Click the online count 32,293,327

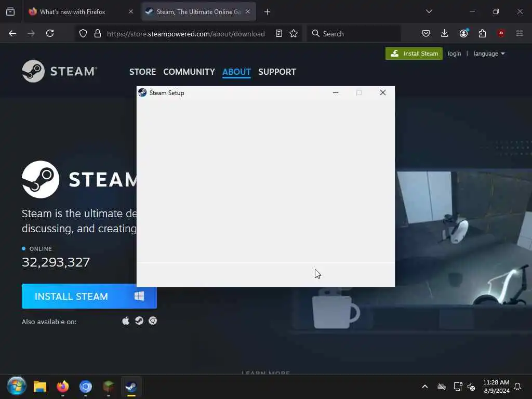click(56, 262)
